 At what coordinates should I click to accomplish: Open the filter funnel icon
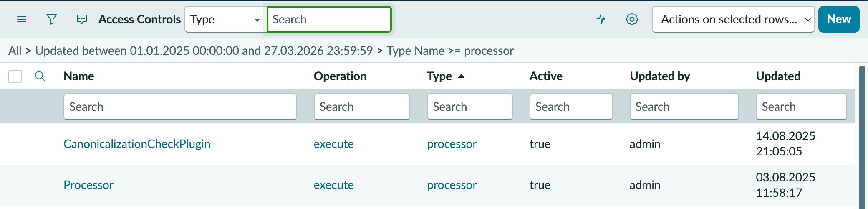pos(52,19)
